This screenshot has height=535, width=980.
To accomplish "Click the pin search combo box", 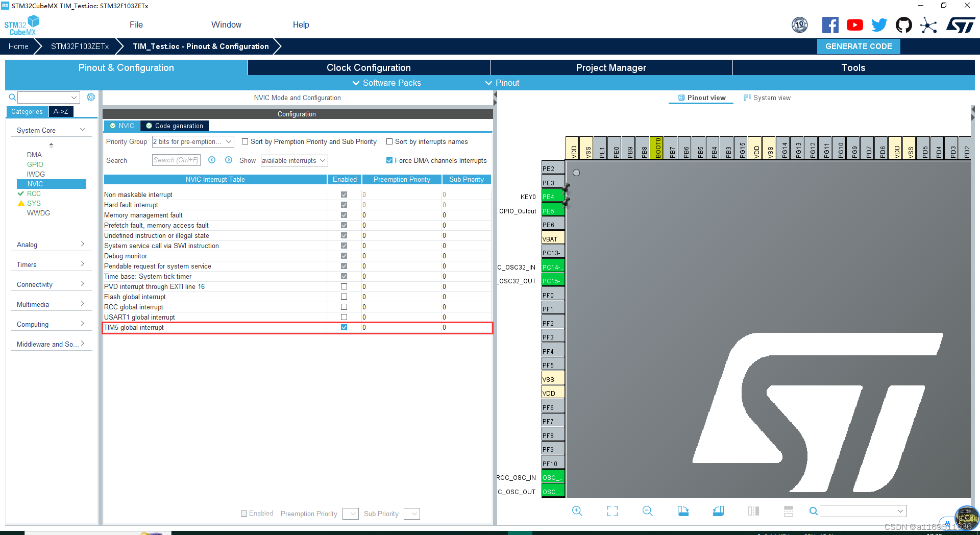I will [x=863, y=511].
